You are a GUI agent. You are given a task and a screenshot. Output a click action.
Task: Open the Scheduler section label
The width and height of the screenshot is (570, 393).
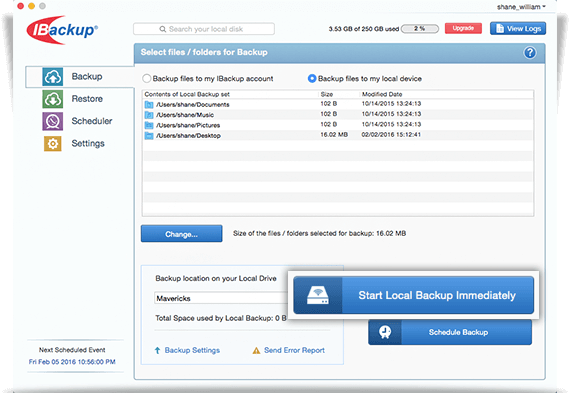pyautogui.click(x=92, y=121)
